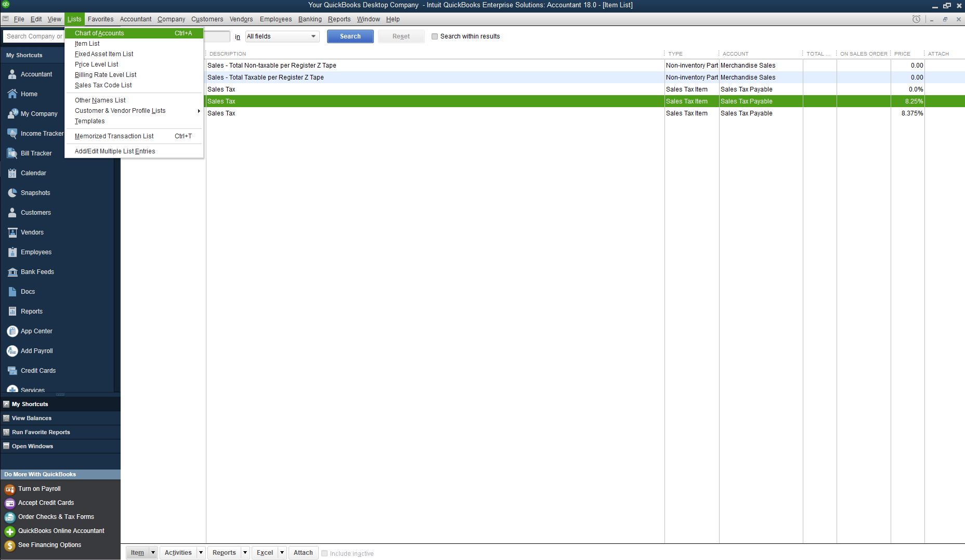Image resolution: width=965 pixels, height=560 pixels.
Task: Toggle the Include inactive checkbox
Action: click(x=324, y=553)
